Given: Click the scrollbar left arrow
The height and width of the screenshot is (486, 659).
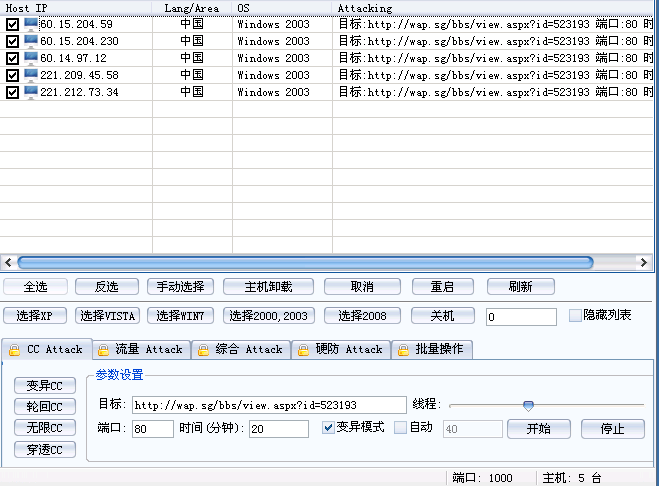Looking at the screenshot, I should [8, 263].
